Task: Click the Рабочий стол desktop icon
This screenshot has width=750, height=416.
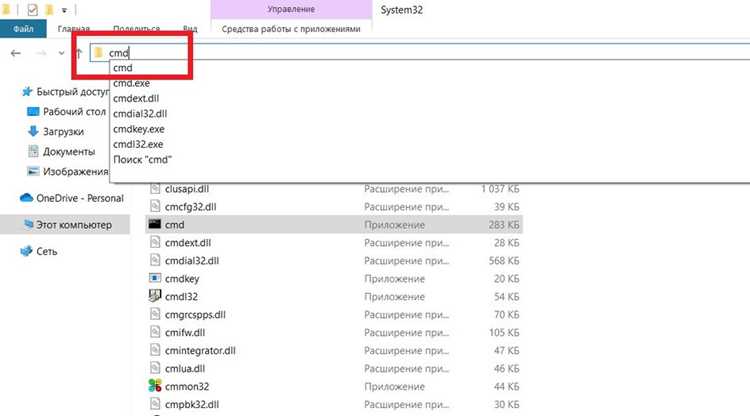Action: pos(33,111)
